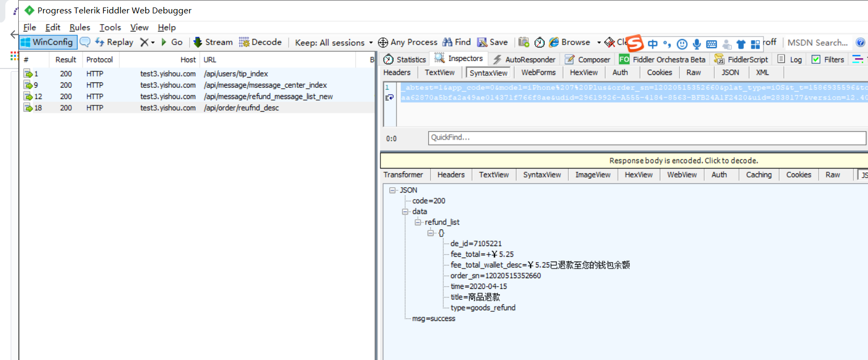Switch to the Inspectors tab
The width and height of the screenshot is (868, 360).
459,59
